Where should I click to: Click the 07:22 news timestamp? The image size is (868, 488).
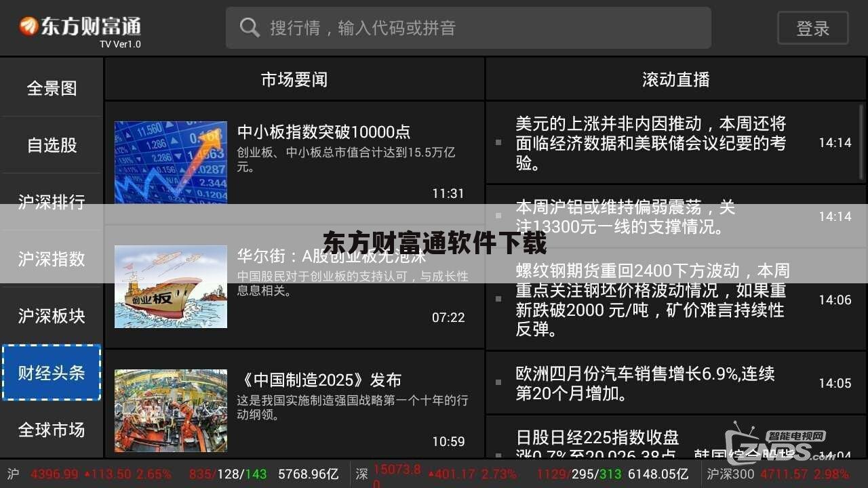448,317
